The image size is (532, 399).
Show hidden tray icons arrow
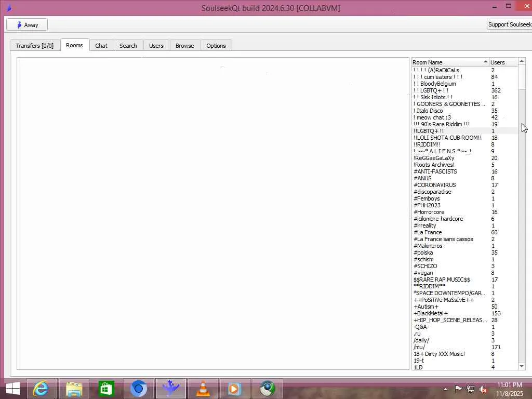pos(445,389)
